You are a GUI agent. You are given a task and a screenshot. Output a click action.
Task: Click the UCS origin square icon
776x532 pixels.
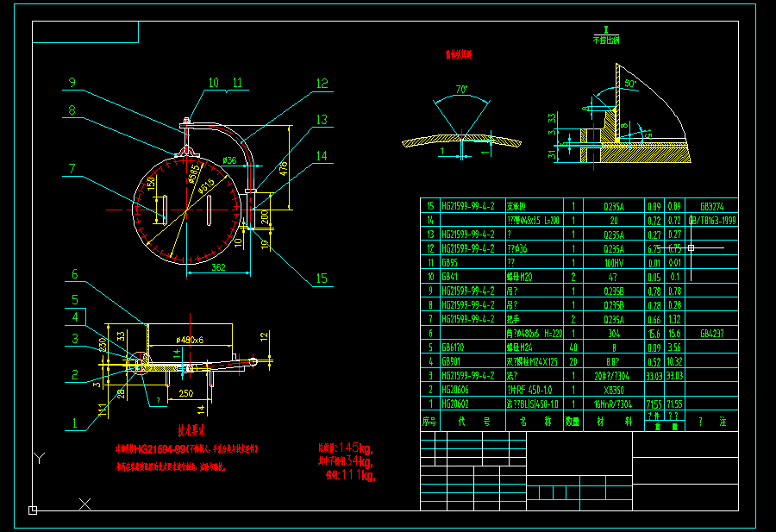pos(33,510)
